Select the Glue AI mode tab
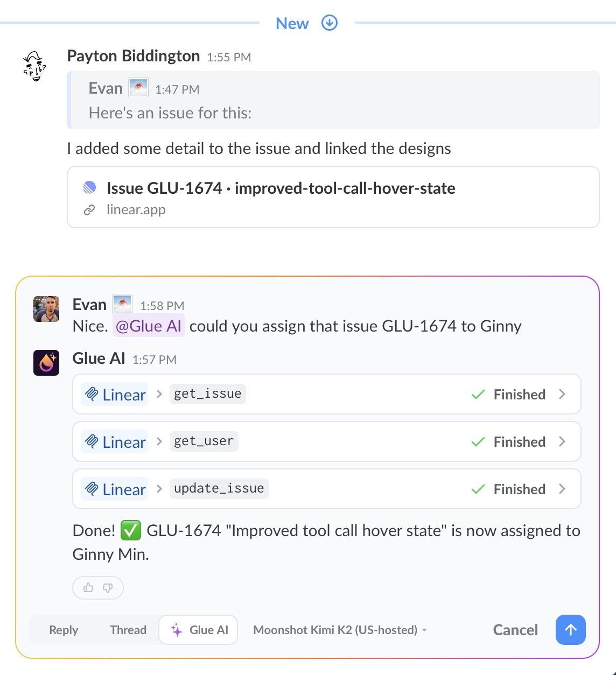Viewport: 616px width, 675px height. [x=199, y=630]
